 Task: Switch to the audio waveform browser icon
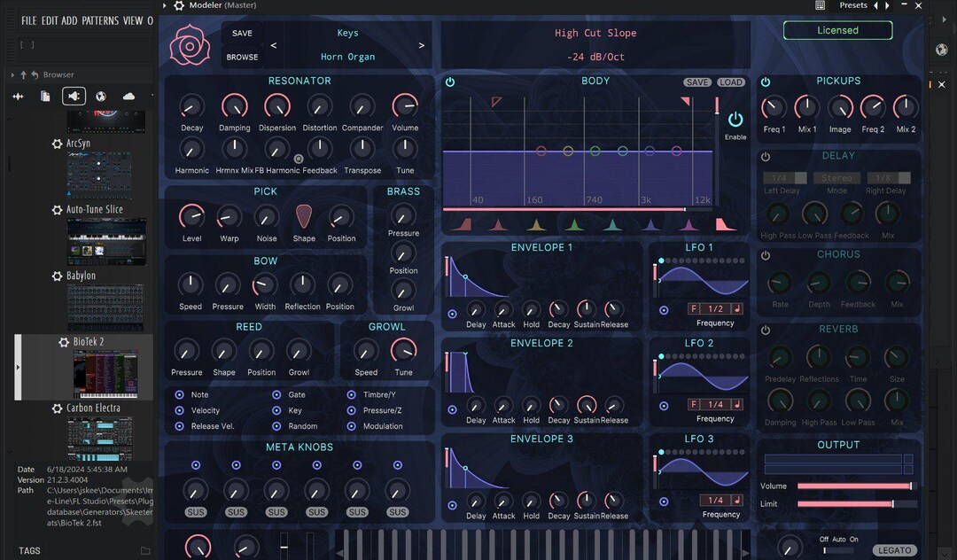[18, 96]
